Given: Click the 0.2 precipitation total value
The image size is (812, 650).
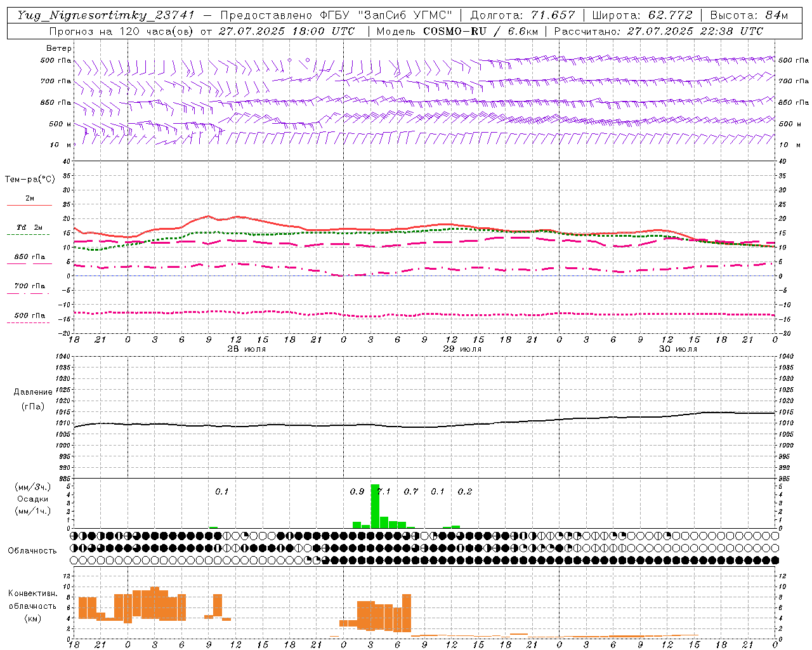Looking at the screenshot, I should [x=465, y=491].
